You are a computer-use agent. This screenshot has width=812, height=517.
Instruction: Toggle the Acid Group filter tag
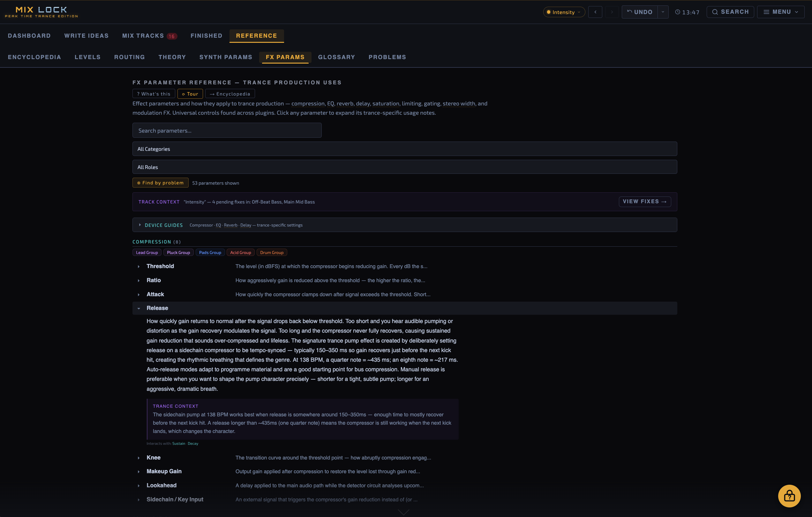point(240,252)
